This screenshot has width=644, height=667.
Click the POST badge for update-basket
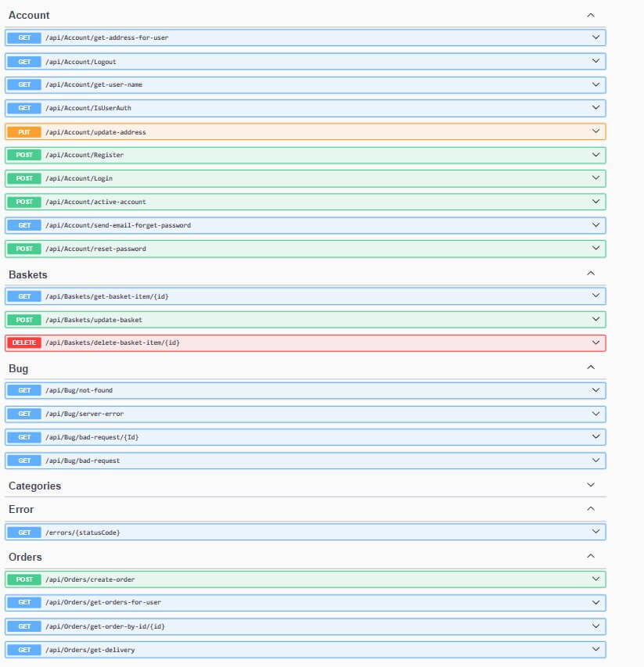click(24, 319)
